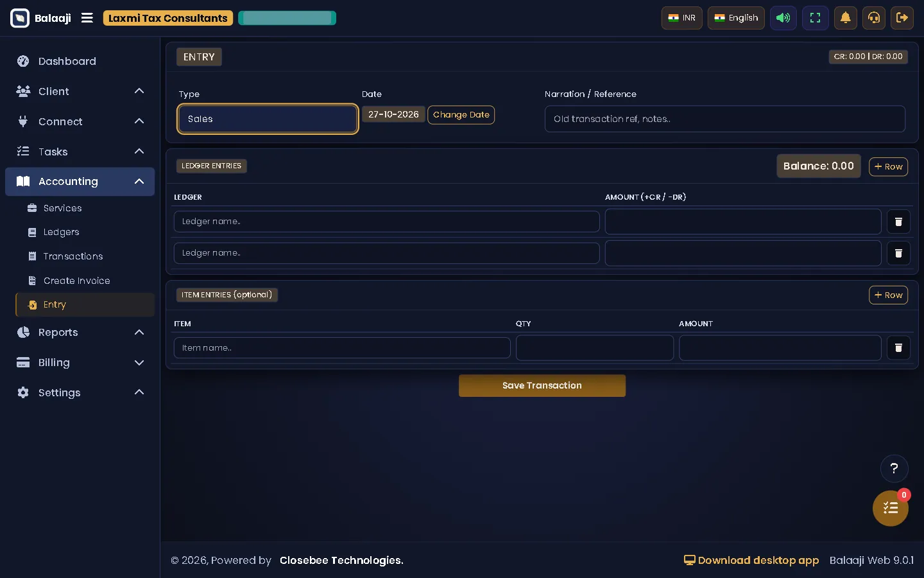Collapse the Accounting menu chevron
The height and width of the screenshot is (578, 924).
coord(139,182)
